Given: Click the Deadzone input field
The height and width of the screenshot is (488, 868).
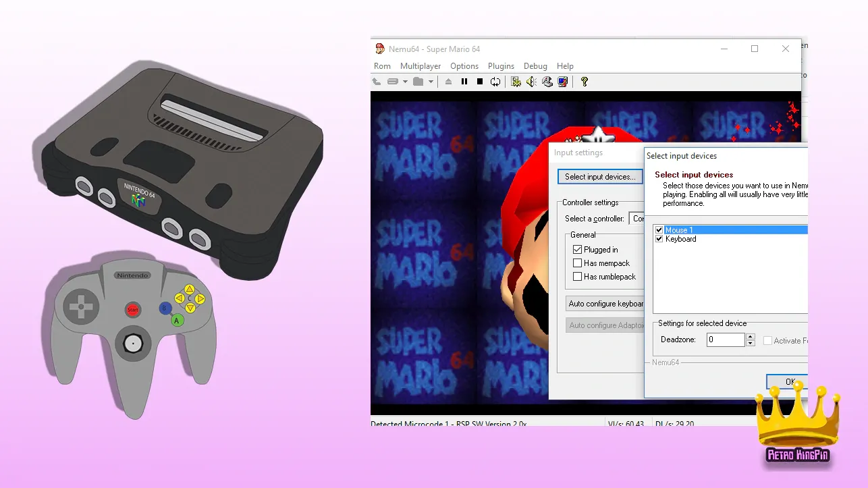Looking at the screenshot, I should pyautogui.click(x=726, y=340).
